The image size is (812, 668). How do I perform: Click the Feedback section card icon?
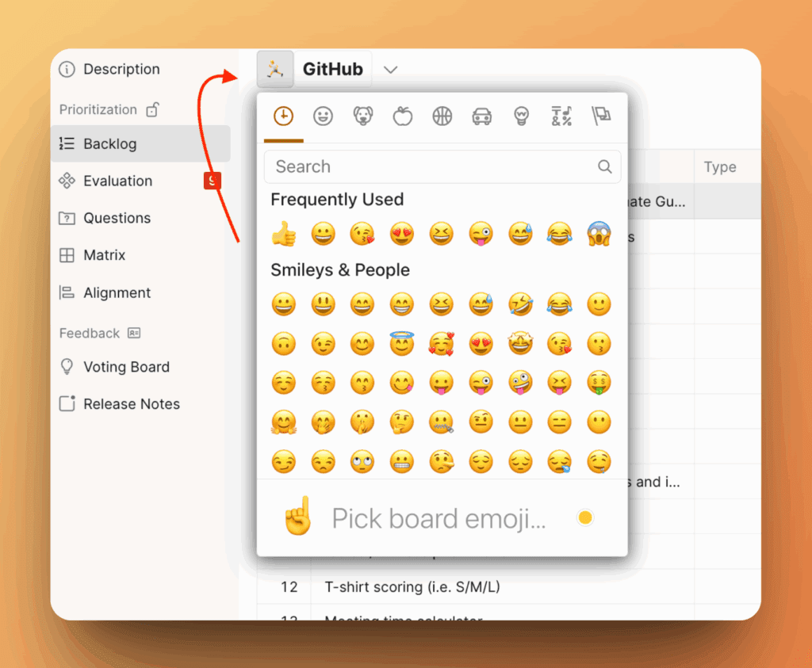(134, 334)
